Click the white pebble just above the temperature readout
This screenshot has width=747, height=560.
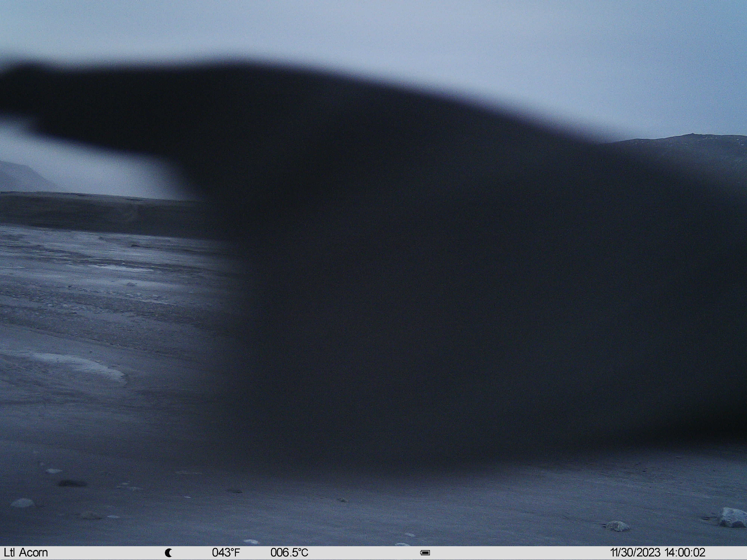click(x=251, y=542)
